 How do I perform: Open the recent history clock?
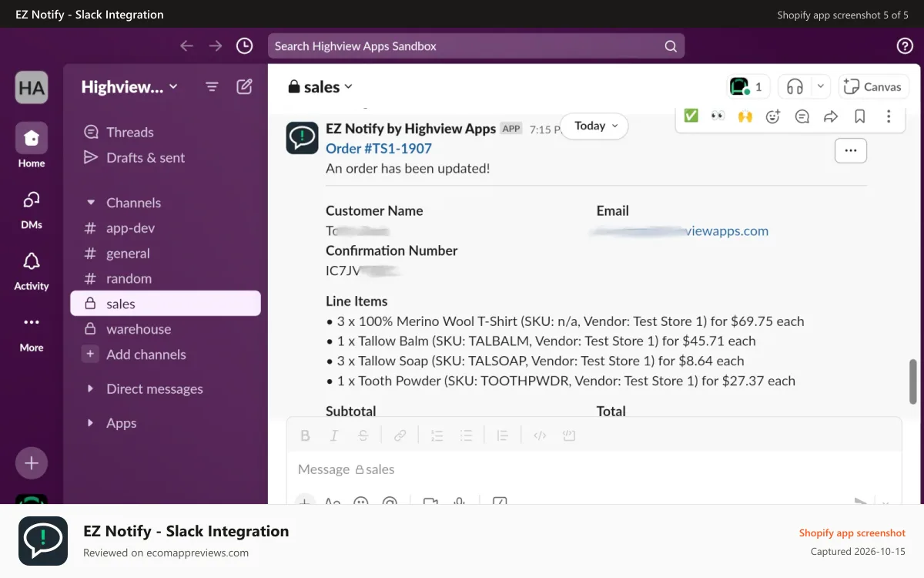click(x=244, y=46)
